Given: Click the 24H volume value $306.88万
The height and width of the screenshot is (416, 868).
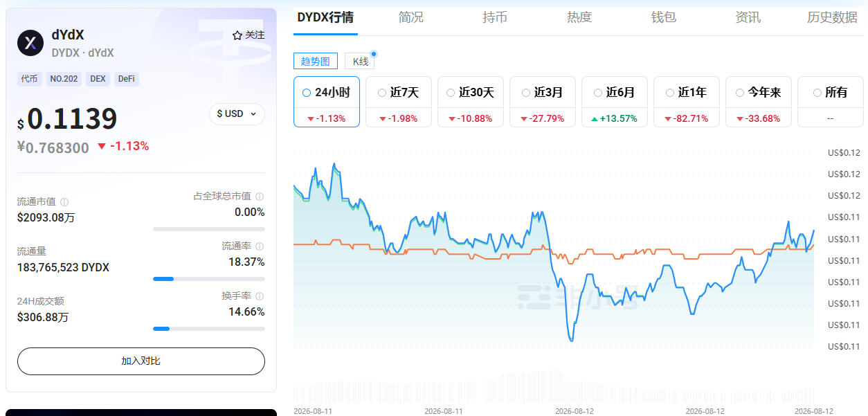Looking at the screenshot, I should [43, 317].
